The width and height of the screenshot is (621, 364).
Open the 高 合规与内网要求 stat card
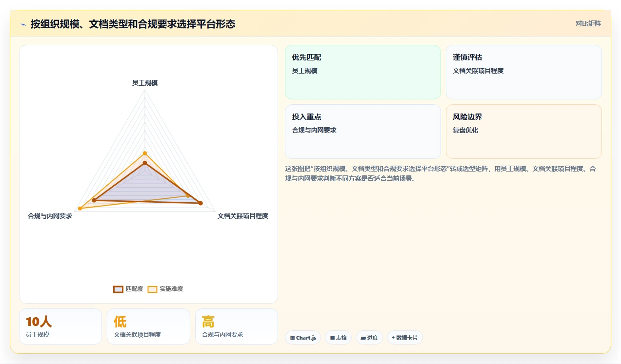point(237,326)
